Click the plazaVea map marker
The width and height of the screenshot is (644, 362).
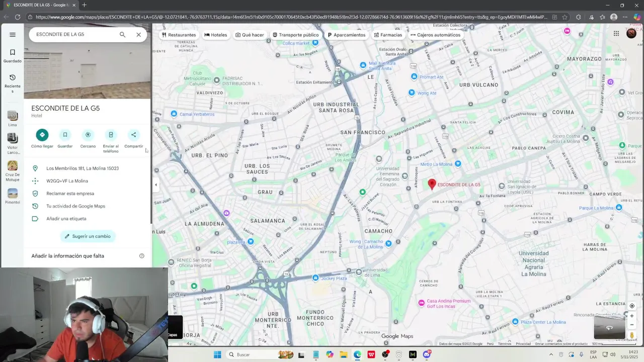click(251, 242)
